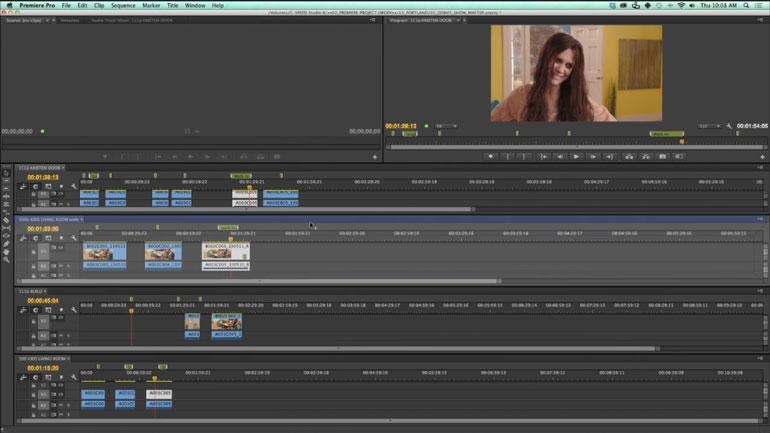Open the Program monitor zoom level dropdown

(x=446, y=126)
